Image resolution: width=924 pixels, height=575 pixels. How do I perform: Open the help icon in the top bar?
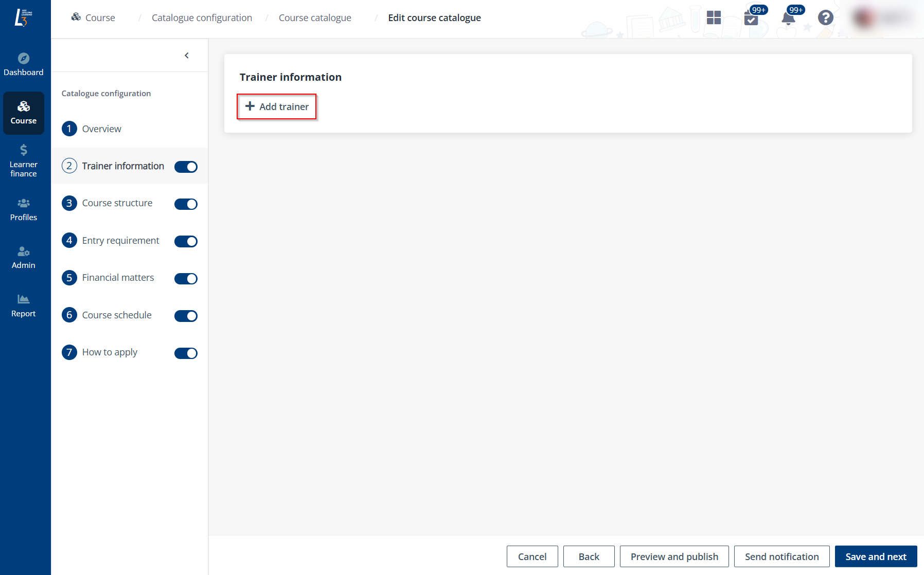click(825, 18)
